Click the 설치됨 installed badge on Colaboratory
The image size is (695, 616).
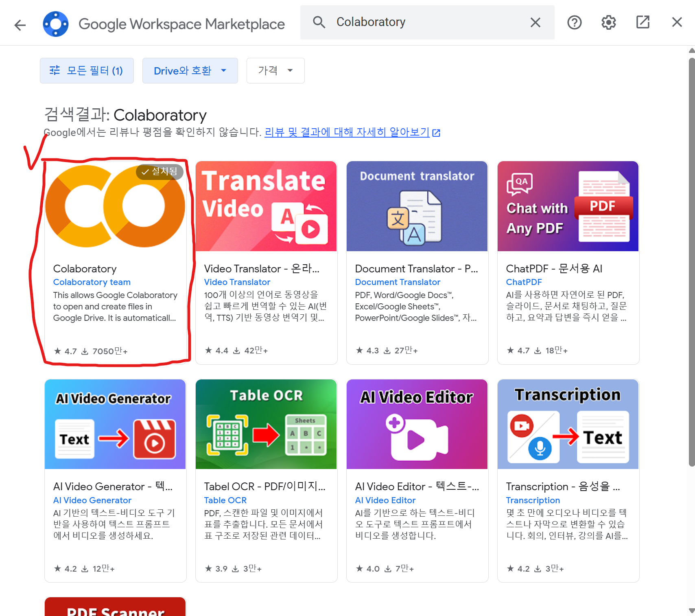point(160,172)
